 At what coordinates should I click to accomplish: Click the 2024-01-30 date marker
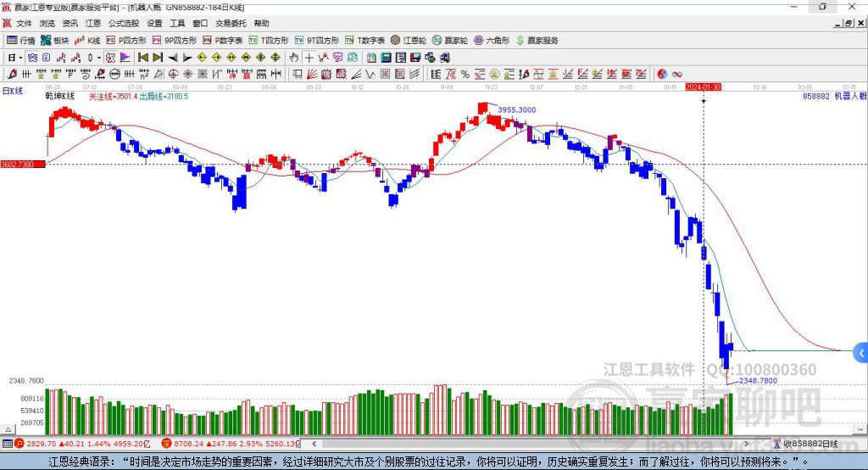tap(703, 87)
